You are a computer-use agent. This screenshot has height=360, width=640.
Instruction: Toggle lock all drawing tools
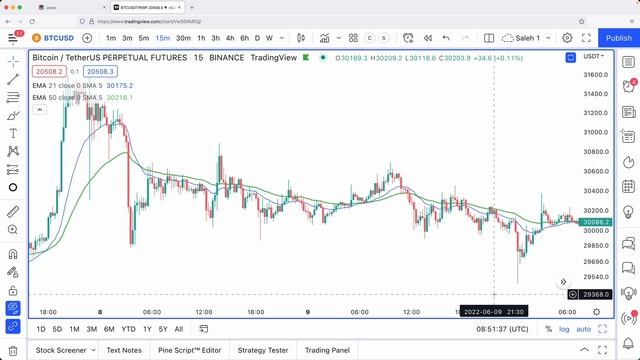pyautogui.click(x=13, y=290)
